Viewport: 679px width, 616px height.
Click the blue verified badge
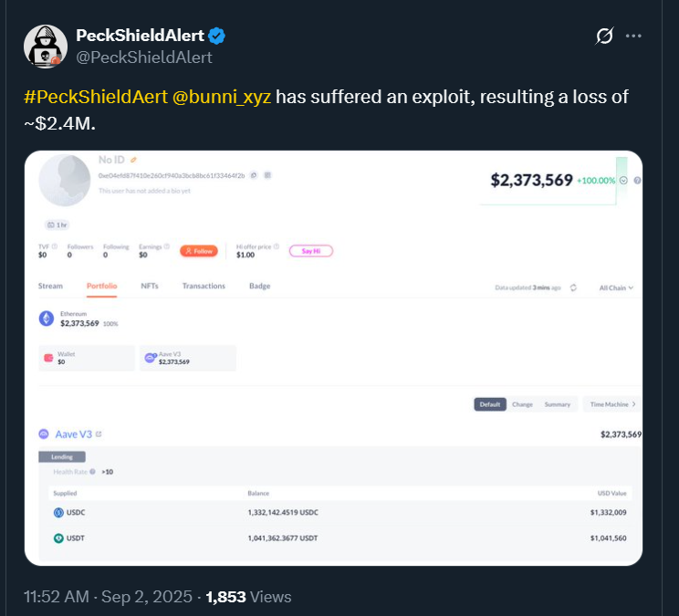[216, 36]
